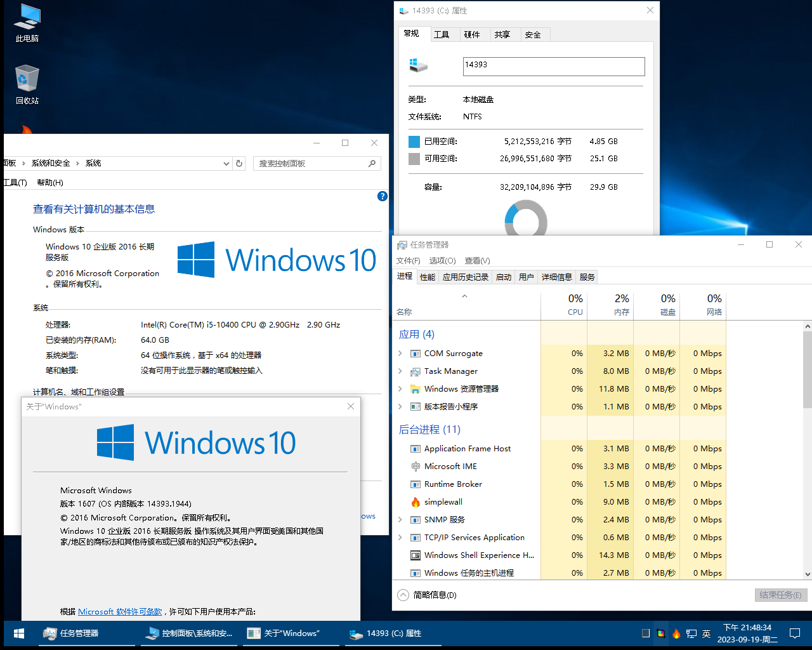Click the refresh icon beside the address bar
The image size is (812, 650).
[x=239, y=163]
